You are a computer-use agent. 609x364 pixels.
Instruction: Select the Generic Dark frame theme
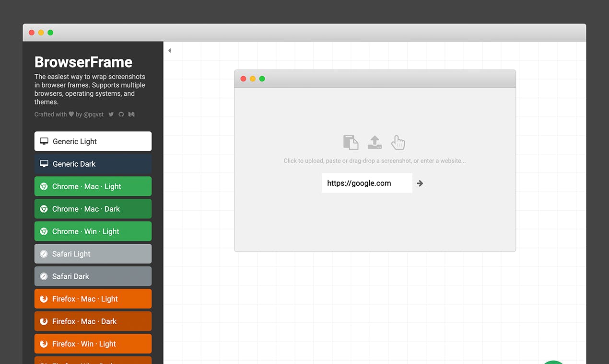pos(93,164)
